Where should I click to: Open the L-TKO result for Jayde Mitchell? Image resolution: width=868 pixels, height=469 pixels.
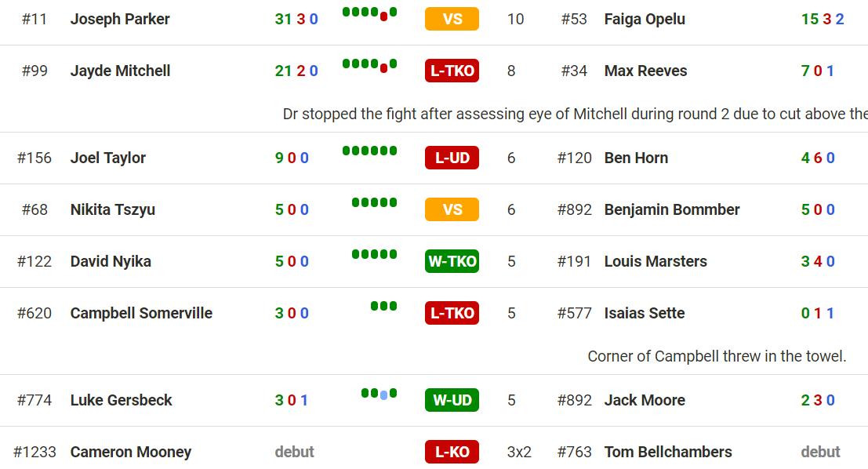tap(452, 71)
